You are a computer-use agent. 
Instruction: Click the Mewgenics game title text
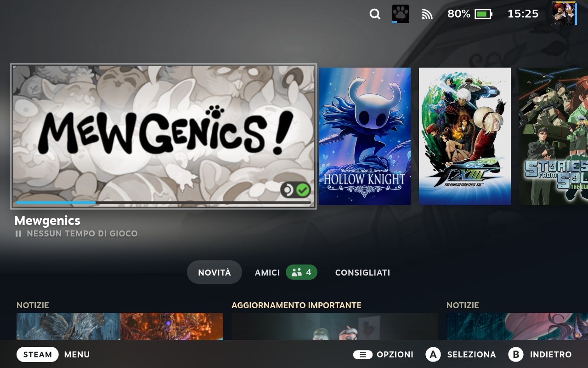coord(47,221)
